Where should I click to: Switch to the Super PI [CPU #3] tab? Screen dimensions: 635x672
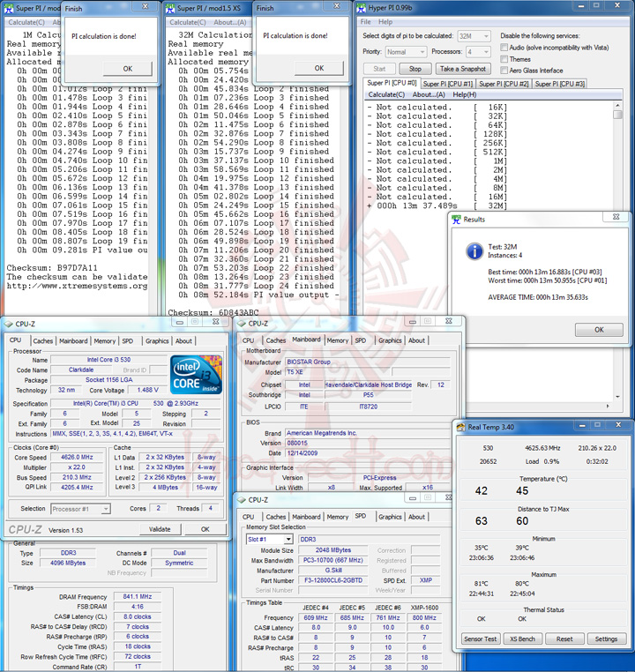point(559,84)
